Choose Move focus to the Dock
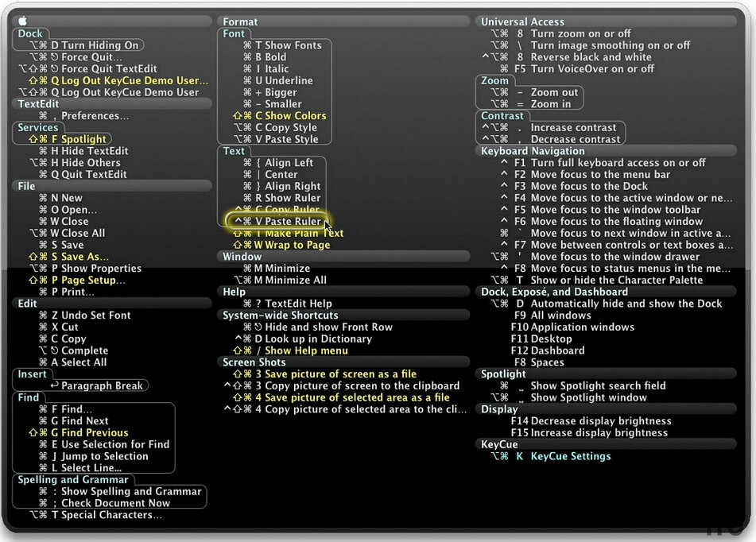This screenshot has height=542, width=756. pyautogui.click(x=574, y=186)
